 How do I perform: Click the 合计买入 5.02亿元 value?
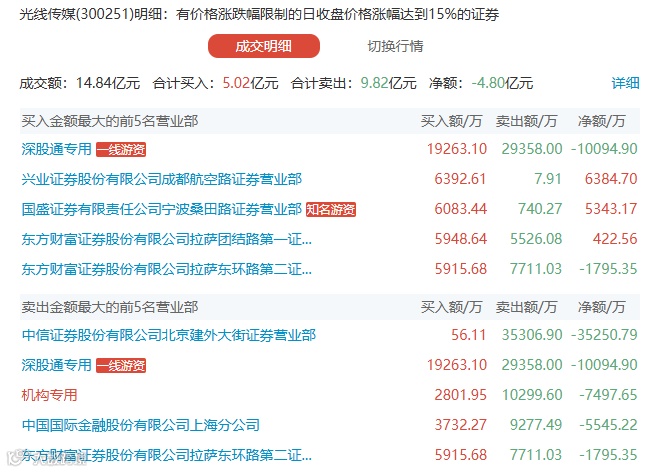250,83
